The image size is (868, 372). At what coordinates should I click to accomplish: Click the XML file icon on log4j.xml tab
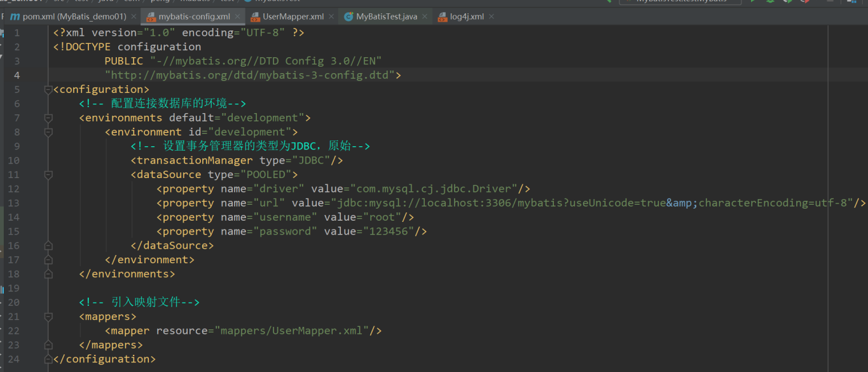[x=442, y=17]
